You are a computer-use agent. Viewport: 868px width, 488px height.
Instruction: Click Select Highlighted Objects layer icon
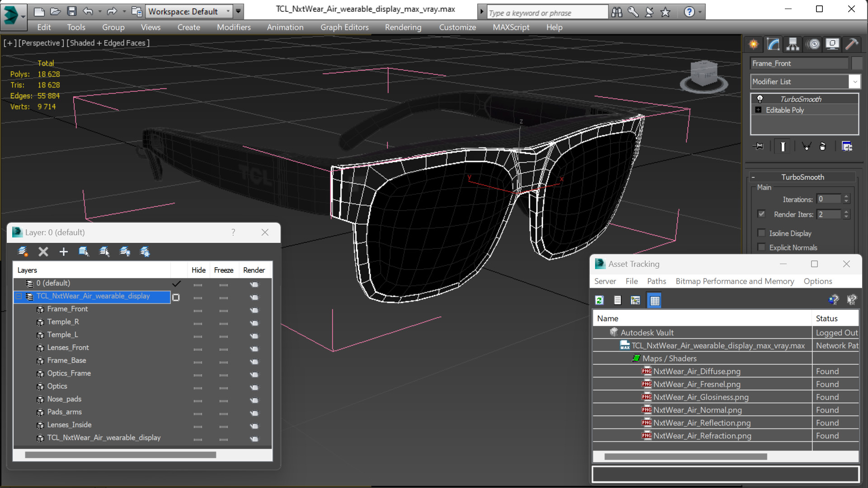84,251
